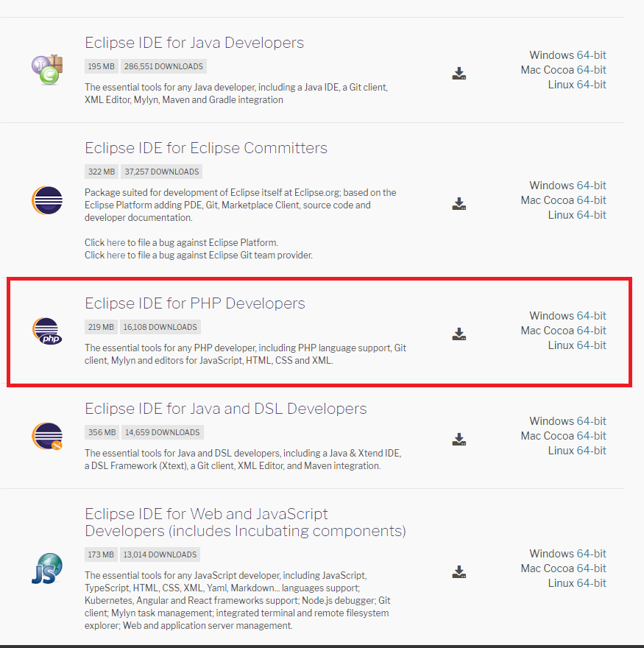Click download icon for Web and JavaScript Developers

pos(459,571)
